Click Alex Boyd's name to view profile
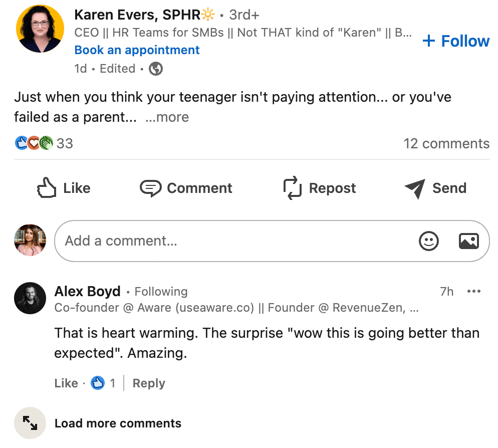 point(87,291)
